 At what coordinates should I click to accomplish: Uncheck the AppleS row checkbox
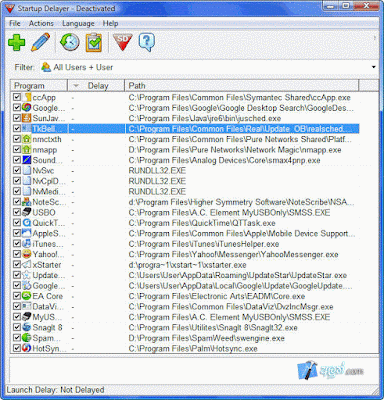[x=17, y=233]
